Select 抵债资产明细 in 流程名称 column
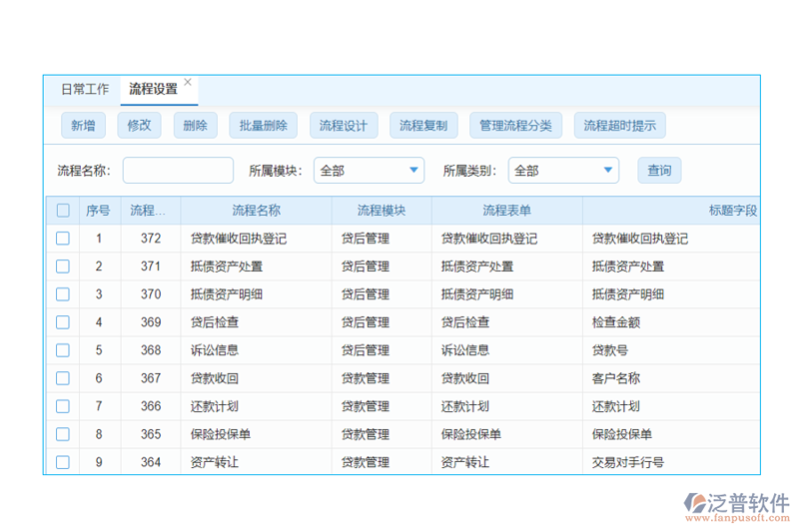Viewport: 799px width, 532px height. (x=227, y=294)
